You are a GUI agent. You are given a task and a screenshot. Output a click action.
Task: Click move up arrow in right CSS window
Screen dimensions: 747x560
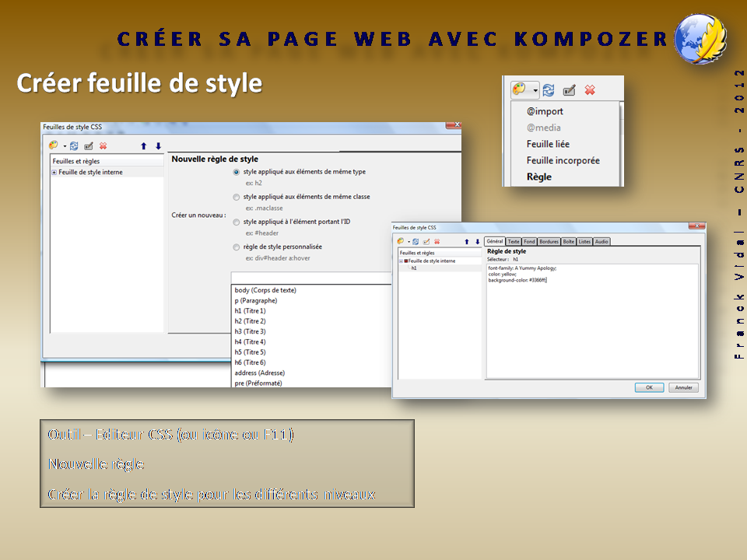coord(466,242)
